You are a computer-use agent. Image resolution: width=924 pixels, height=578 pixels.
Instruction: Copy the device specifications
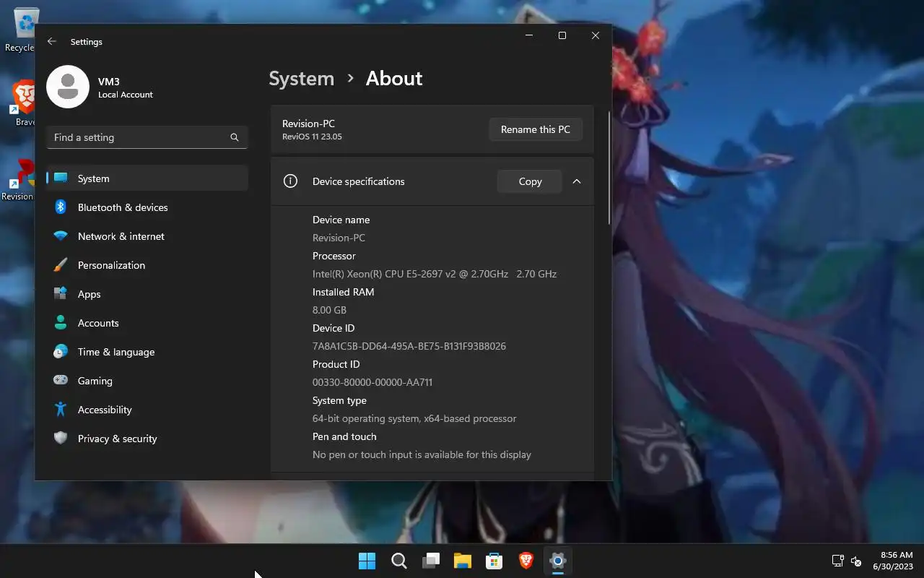point(530,181)
